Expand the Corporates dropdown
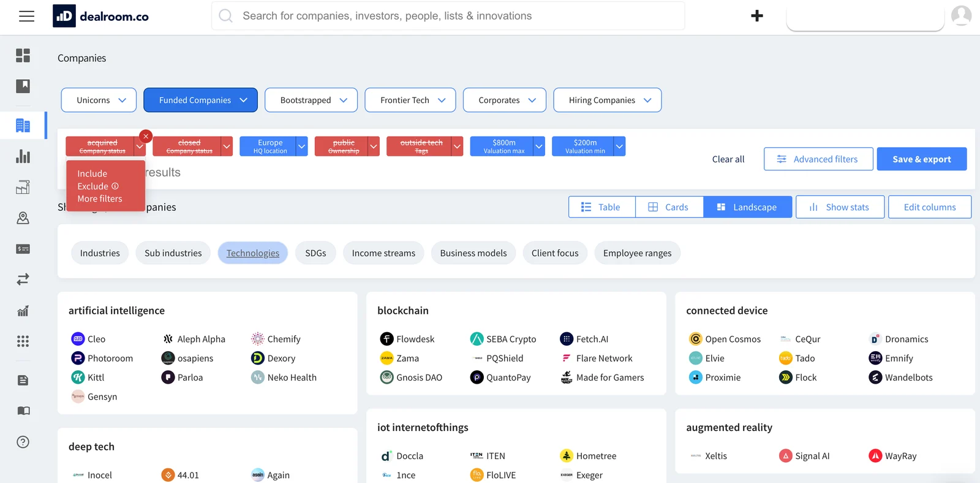980x483 pixels. [x=532, y=100]
